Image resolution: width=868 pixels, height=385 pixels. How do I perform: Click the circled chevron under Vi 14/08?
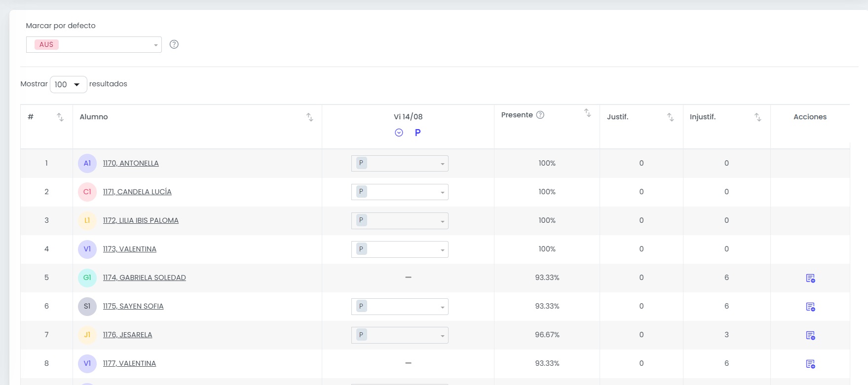[399, 133]
